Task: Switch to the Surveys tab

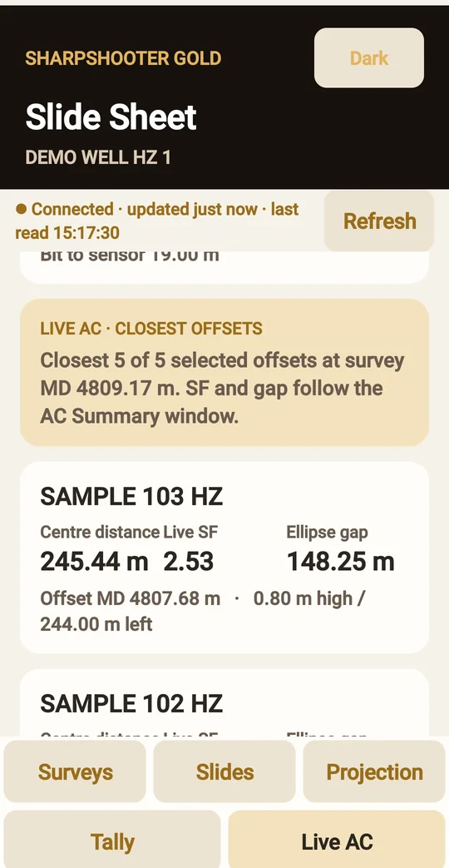Action: (x=75, y=771)
